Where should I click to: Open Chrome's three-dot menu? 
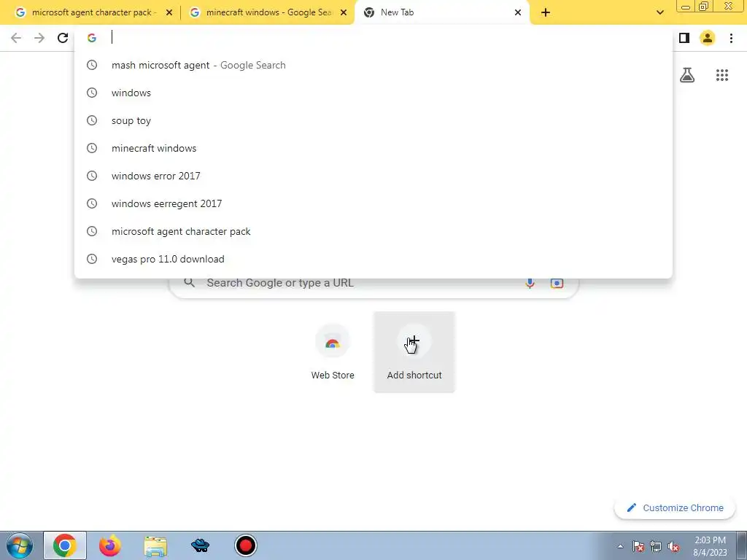pyautogui.click(x=731, y=38)
